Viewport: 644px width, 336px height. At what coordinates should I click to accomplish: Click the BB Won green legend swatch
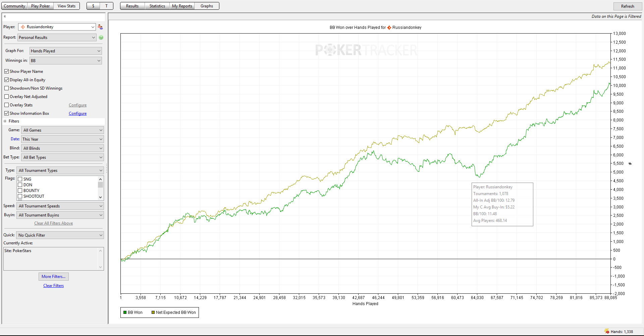click(x=125, y=313)
